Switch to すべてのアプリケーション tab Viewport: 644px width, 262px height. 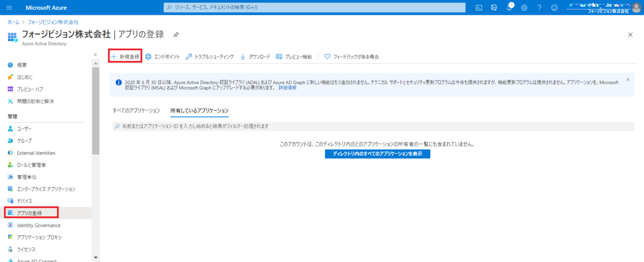click(136, 110)
